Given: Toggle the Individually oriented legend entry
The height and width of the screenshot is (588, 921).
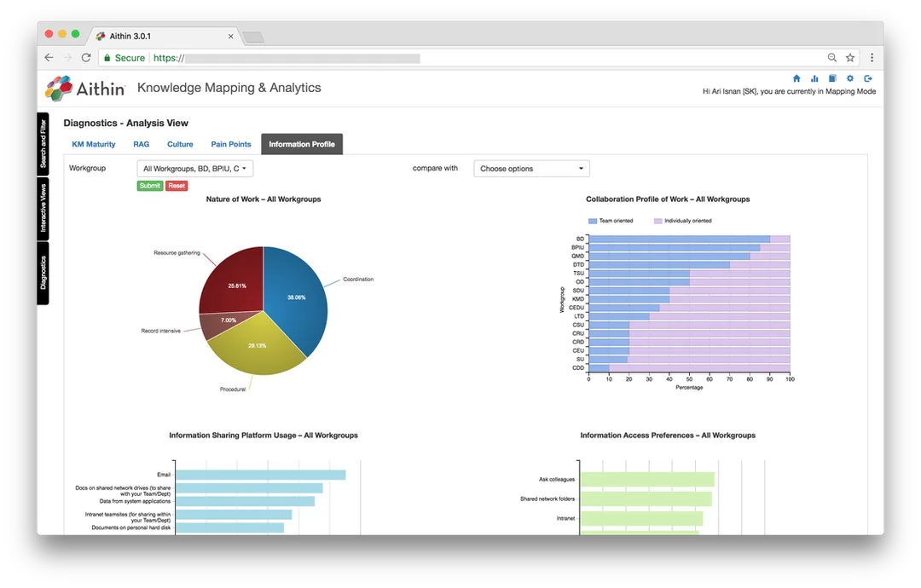Looking at the screenshot, I should [682, 221].
